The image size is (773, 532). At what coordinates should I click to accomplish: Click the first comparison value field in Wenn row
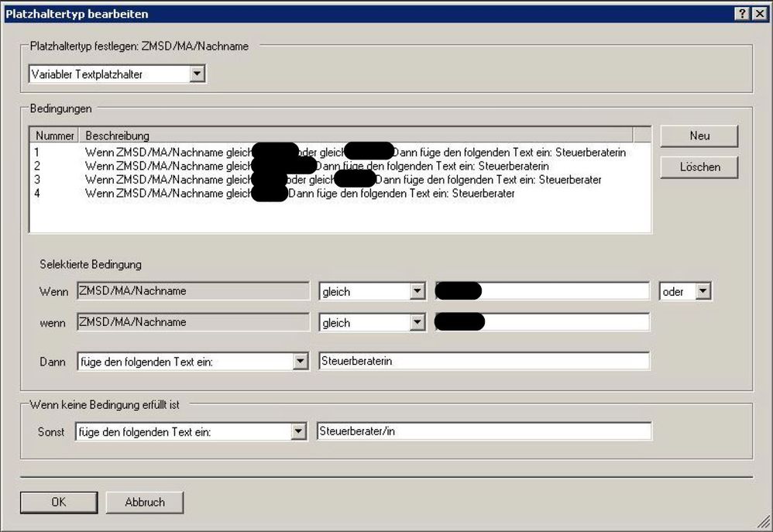pos(541,291)
